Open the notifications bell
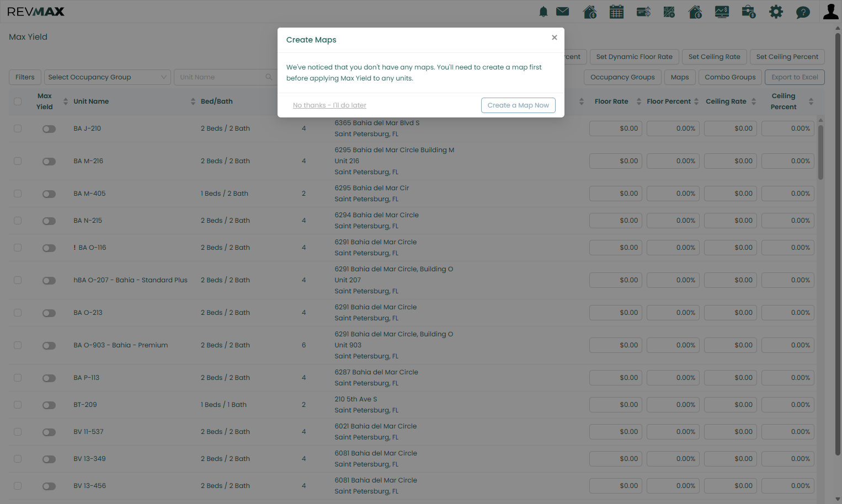 point(543,12)
